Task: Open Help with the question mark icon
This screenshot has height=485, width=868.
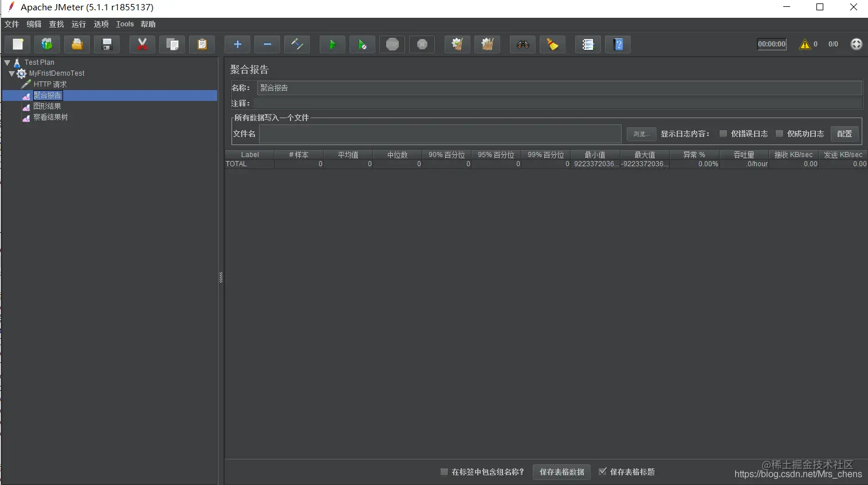Action: click(x=618, y=44)
